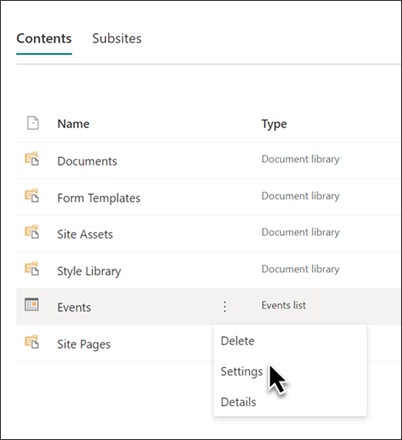The height and width of the screenshot is (440, 402).
Task: Select the Site Assets library icon
Action: point(32,232)
